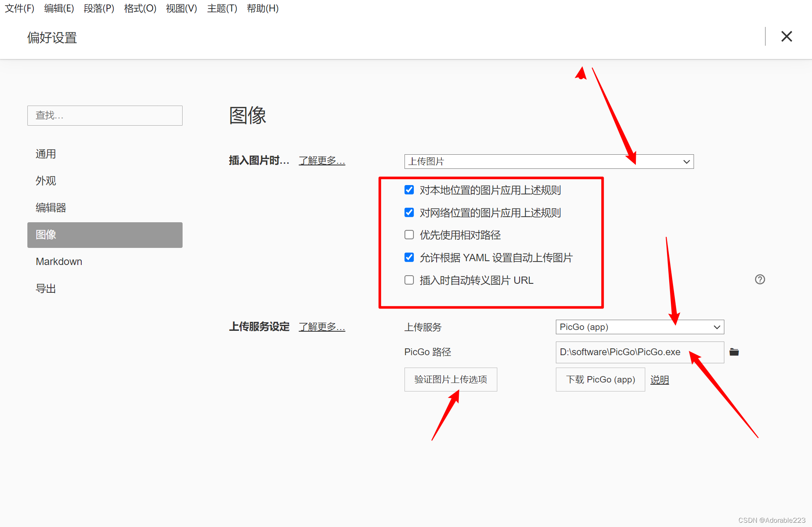812x527 pixels.
Task: Open the 文件(F) menu
Action: click(20, 8)
